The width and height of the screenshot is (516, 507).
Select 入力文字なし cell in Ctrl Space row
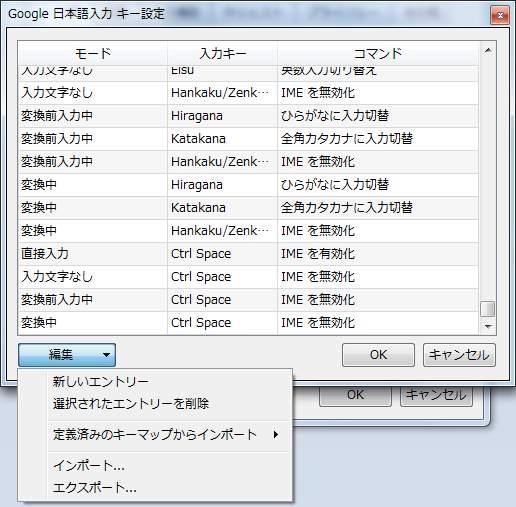[93, 277]
